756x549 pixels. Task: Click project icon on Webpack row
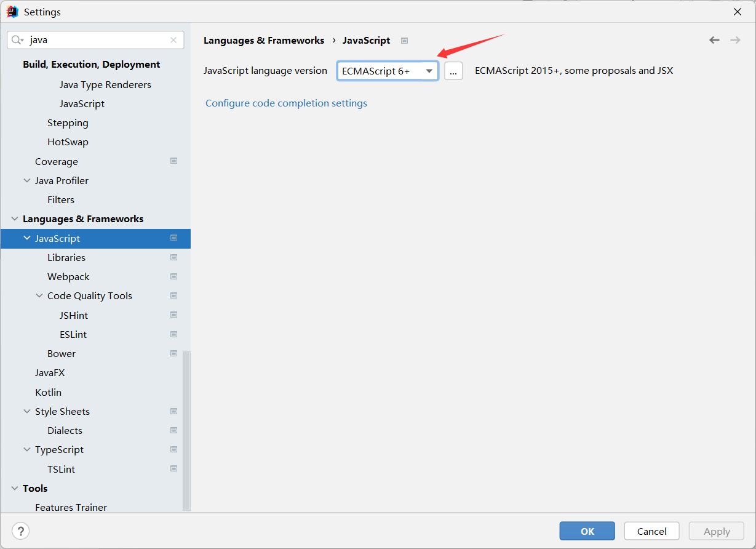coord(173,276)
